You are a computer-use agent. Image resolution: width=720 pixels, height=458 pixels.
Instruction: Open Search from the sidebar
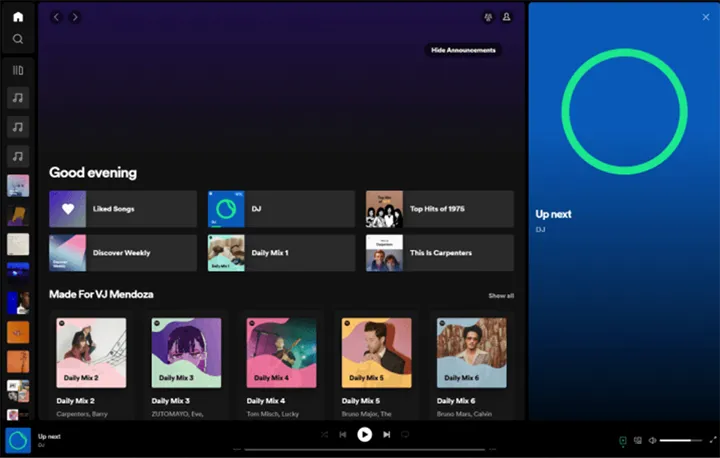(x=18, y=39)
